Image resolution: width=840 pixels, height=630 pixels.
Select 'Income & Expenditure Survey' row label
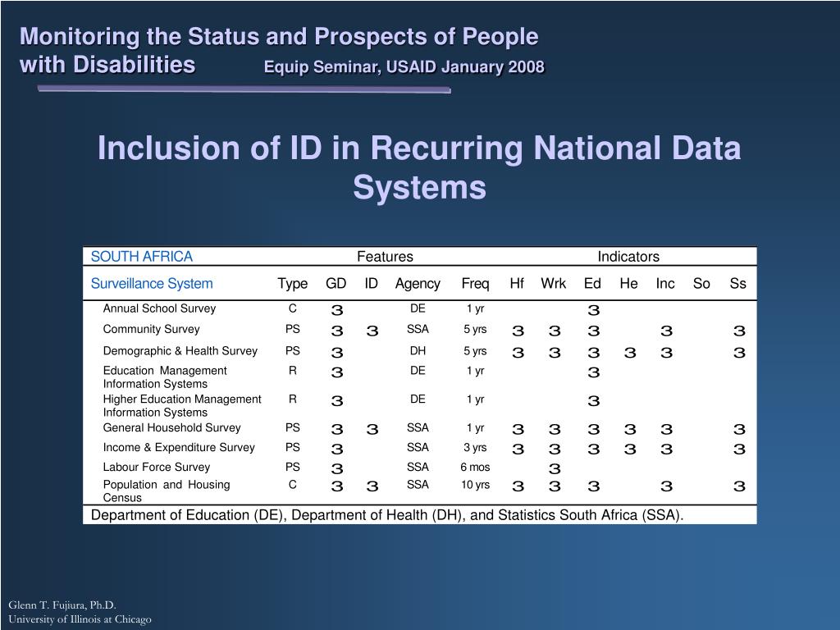click(179, 447)
